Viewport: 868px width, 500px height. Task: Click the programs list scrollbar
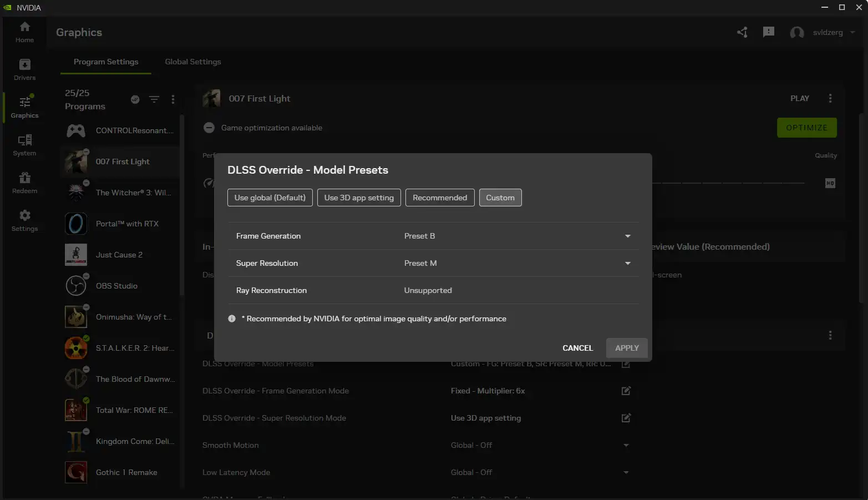[x=182, y=205]
